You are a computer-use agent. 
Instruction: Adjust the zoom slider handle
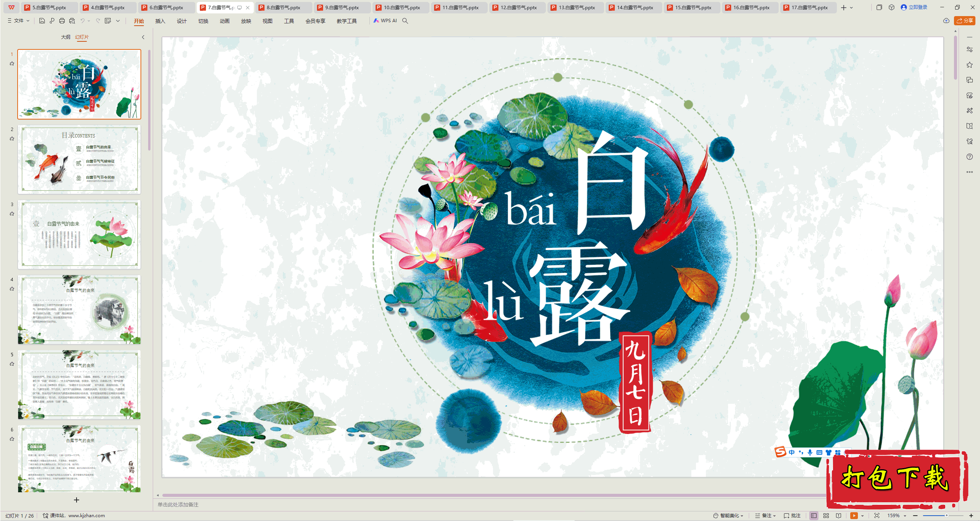pos(946,516)
